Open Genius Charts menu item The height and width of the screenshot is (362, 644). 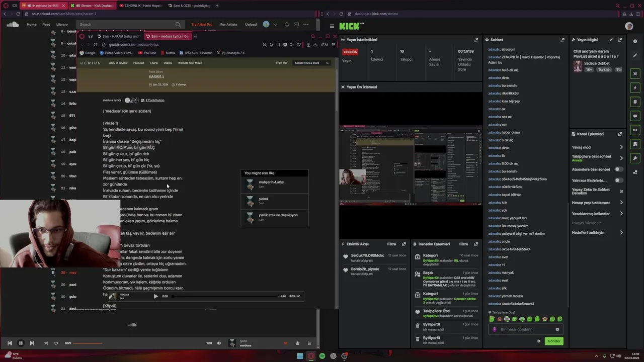click(154, 63)
